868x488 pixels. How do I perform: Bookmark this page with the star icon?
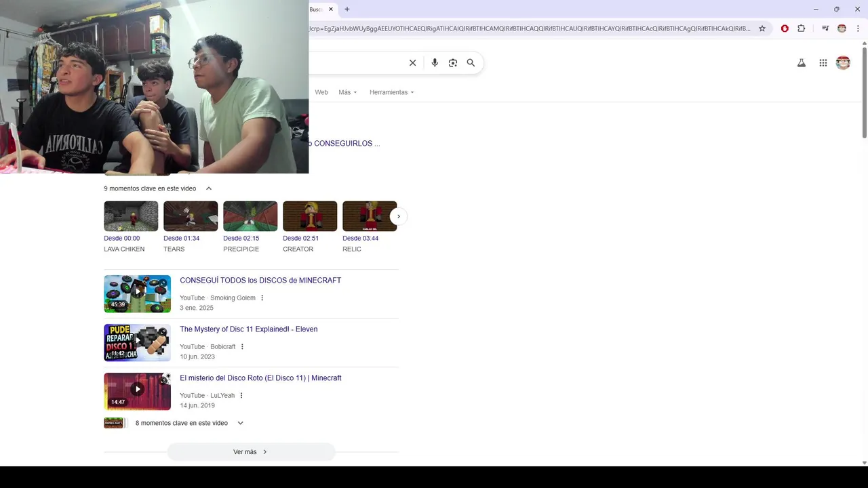pos(762,28)
